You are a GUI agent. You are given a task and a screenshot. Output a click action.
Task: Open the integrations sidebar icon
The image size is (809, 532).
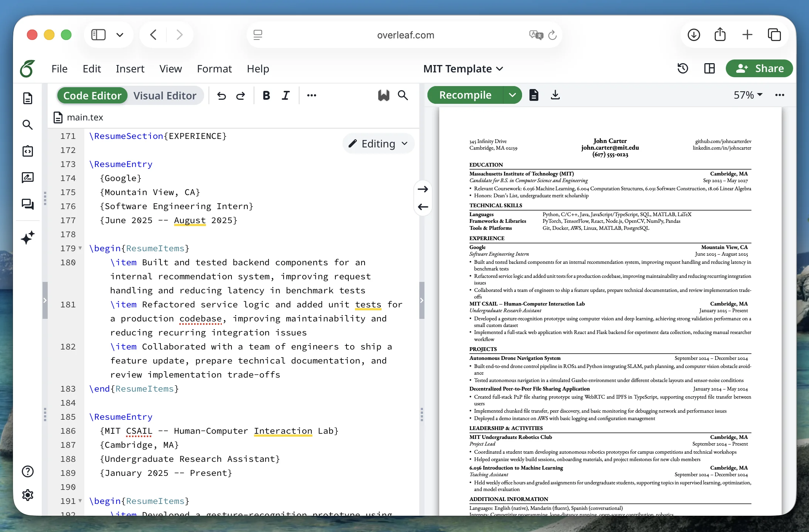coord(28,151)
